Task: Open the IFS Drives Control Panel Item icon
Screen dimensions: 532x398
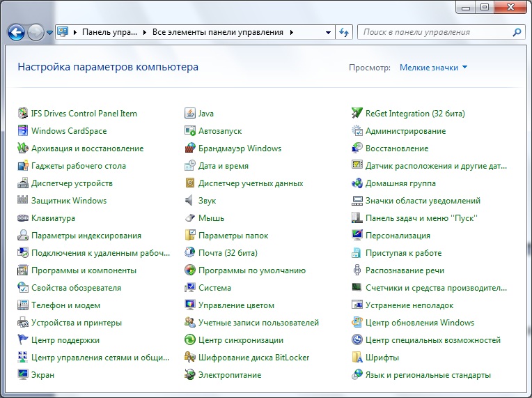Action: (x=23, y=114)
